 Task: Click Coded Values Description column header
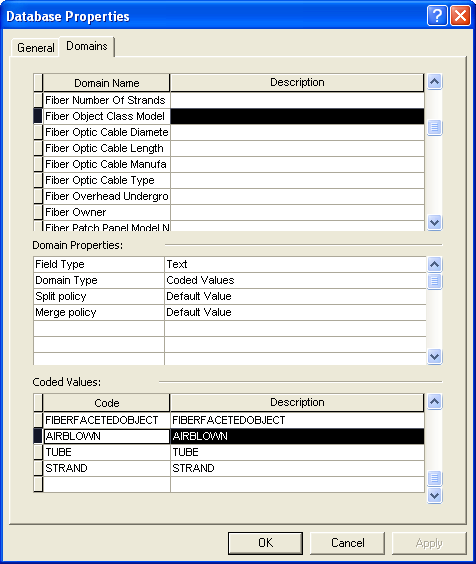coord(297,403)
